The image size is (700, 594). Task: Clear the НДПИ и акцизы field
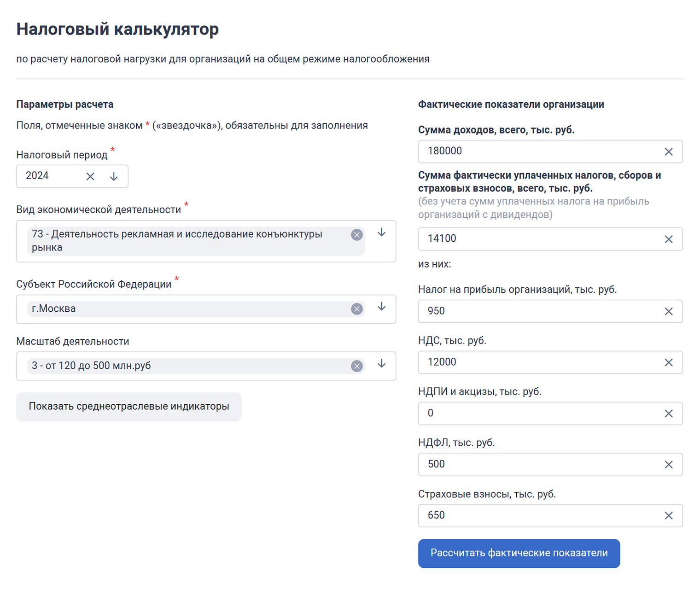click(x=669, y=413)
